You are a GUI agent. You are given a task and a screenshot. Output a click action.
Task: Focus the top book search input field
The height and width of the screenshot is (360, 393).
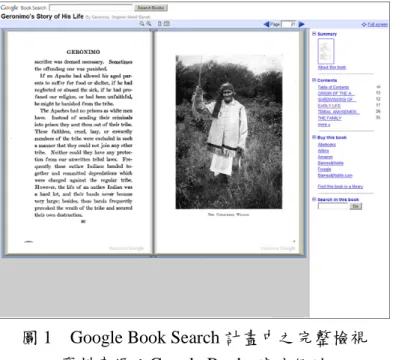coord(91,8)
